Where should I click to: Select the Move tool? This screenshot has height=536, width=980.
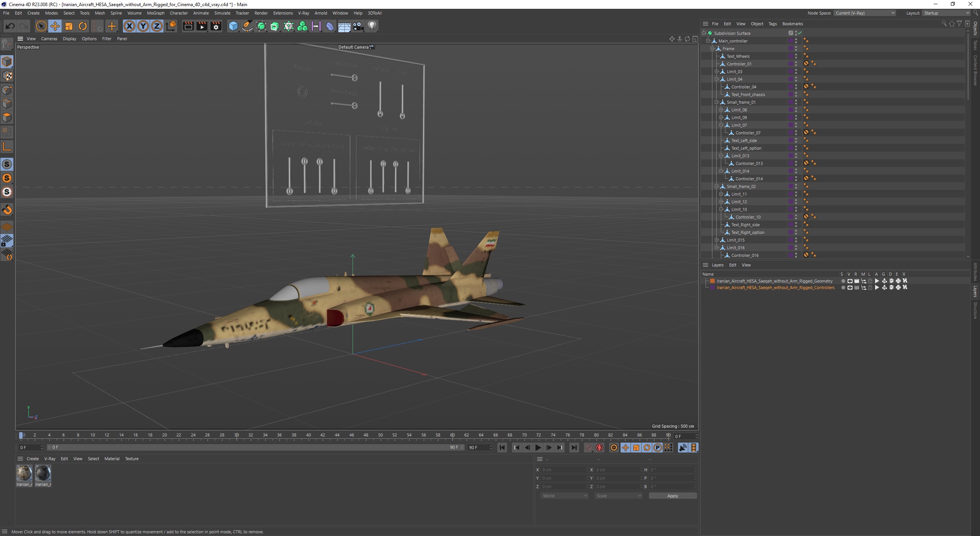tap(55, 26)
